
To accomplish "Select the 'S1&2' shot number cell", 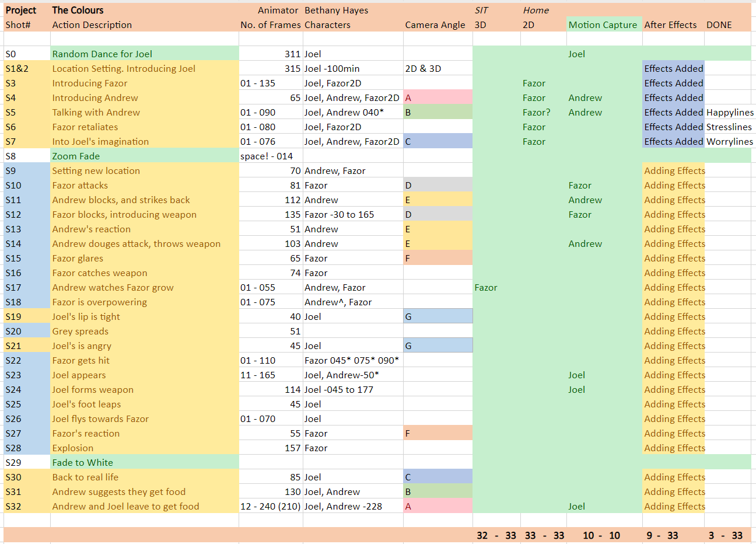I will (27, 68).
